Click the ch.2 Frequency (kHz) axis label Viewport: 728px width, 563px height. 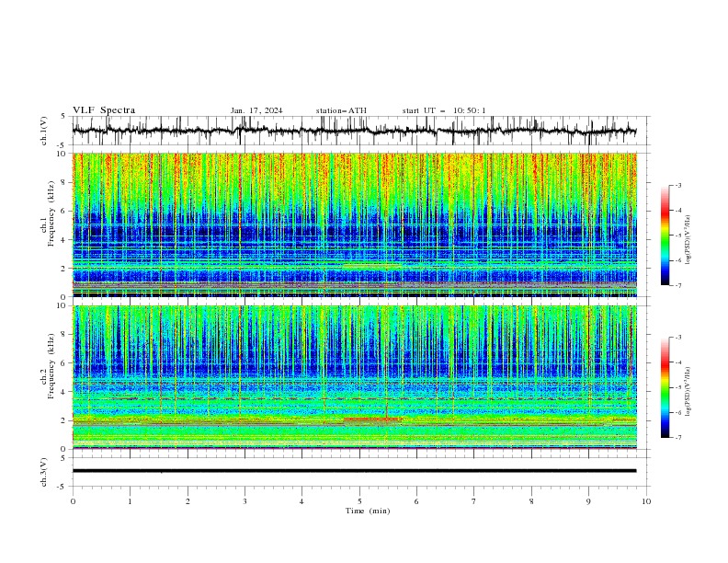(48, 366)
